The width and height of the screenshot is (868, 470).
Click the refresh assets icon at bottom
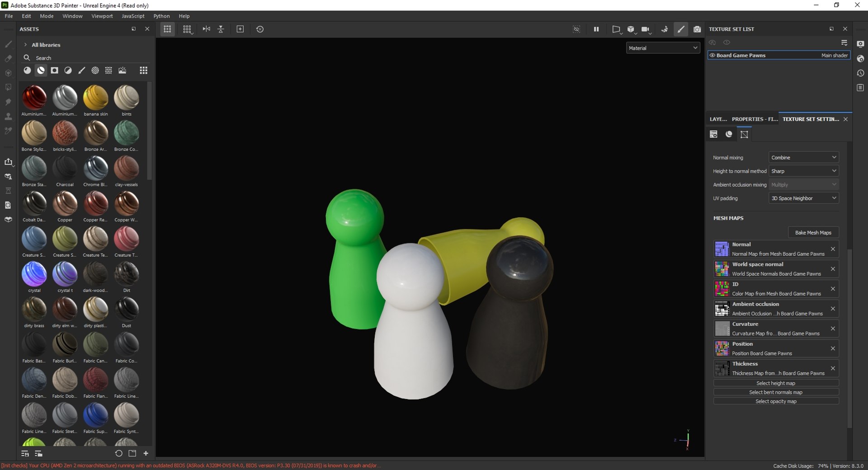pos(118,453)
